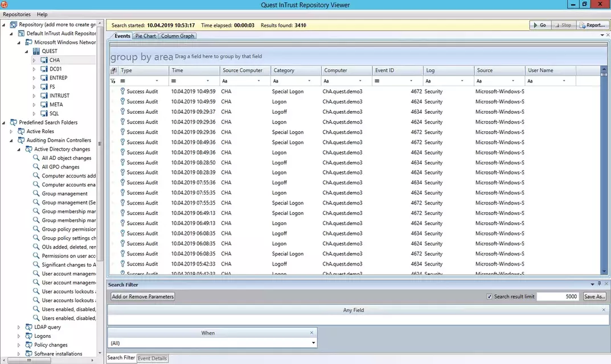The width and height of the screenshot is (611, 364).
Task: Open the Help menu
Action: (42, 14)
